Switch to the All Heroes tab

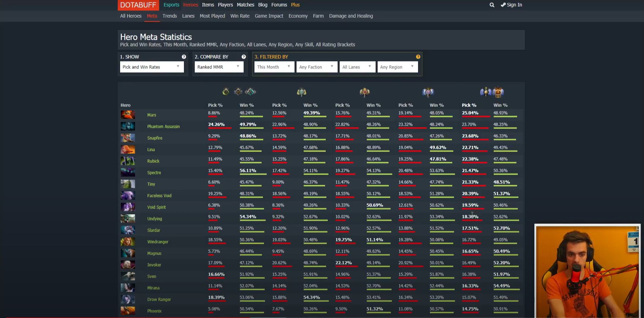pos(131,16)
